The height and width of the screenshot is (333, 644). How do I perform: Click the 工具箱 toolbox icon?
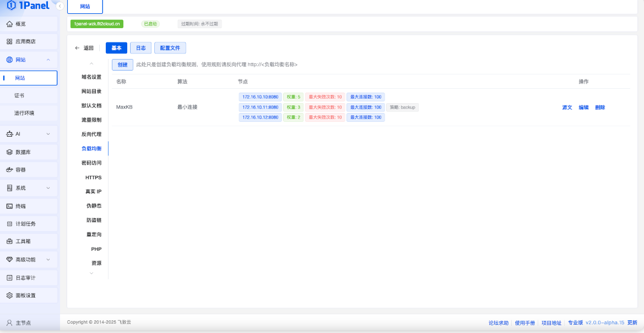point(9,241)
